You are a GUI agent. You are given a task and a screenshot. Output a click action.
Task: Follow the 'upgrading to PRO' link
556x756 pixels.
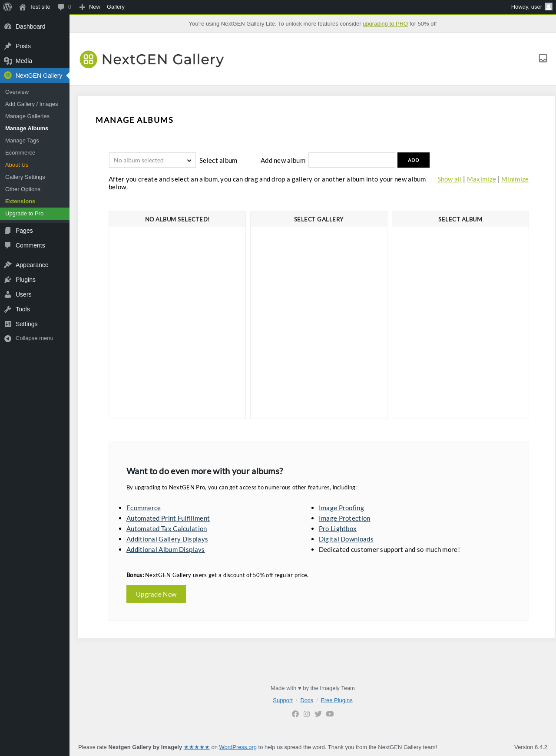[x=385, y=24]
